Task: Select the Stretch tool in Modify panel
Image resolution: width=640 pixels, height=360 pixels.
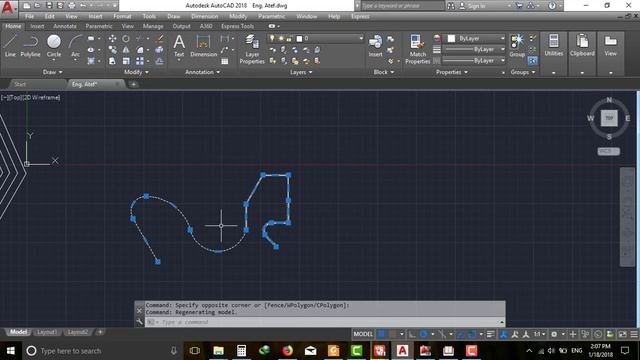Action: 112,61
